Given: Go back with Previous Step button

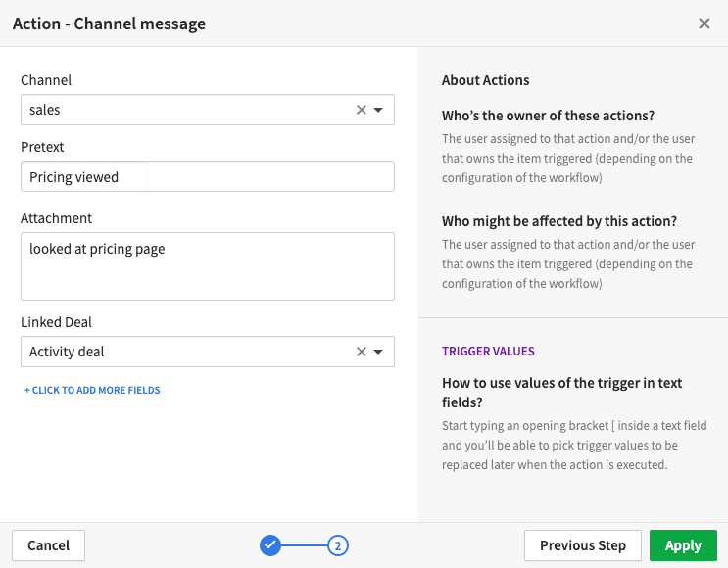Looking at the screenshot, I should [583, 545].
